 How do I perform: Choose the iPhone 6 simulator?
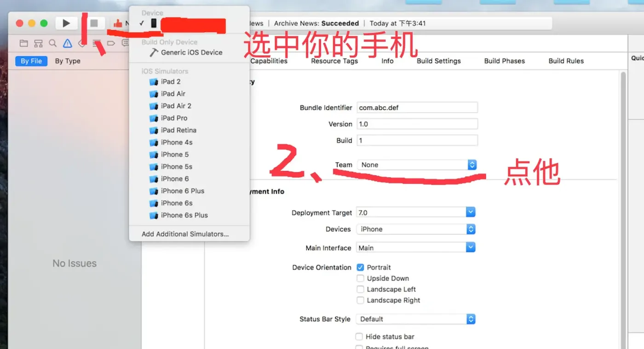pos(189,178)
